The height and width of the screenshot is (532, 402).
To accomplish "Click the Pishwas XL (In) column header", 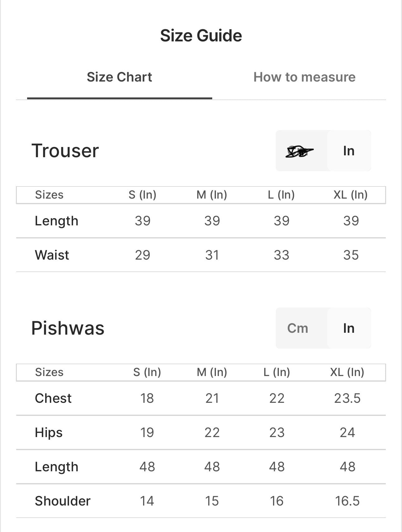I will click(x=347, y=372).
